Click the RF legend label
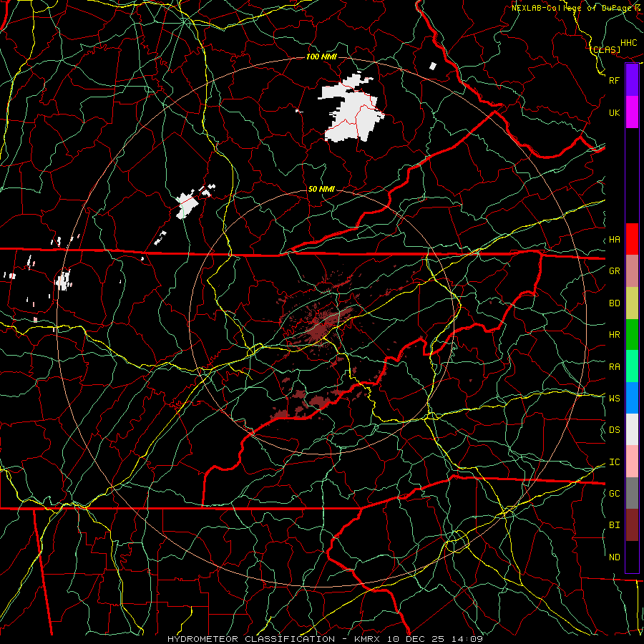 pos(614,80)
